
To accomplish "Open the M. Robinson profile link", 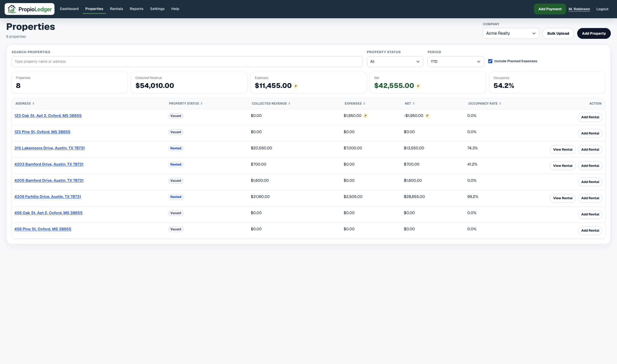I will [x=579, y=9].
